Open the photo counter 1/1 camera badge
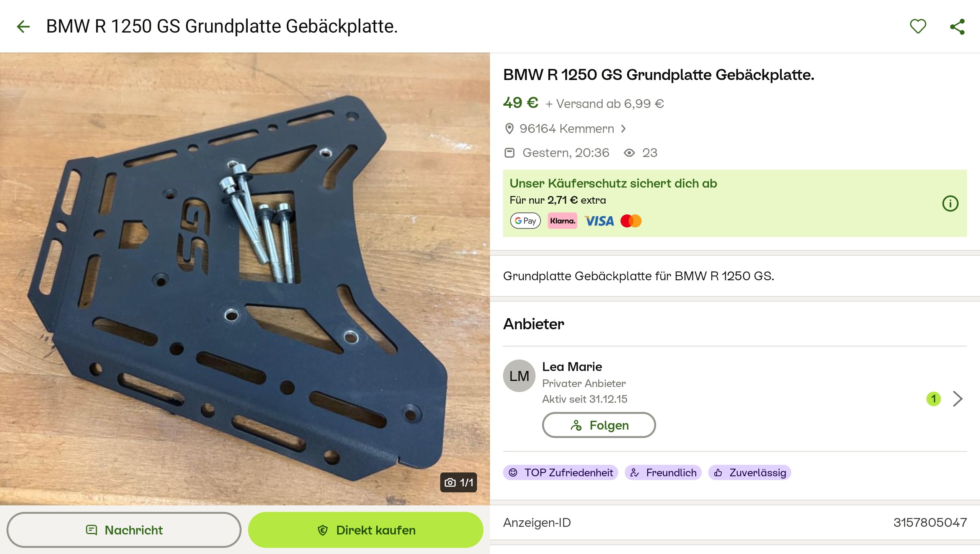980x554 pixels. tap(459, 482)
